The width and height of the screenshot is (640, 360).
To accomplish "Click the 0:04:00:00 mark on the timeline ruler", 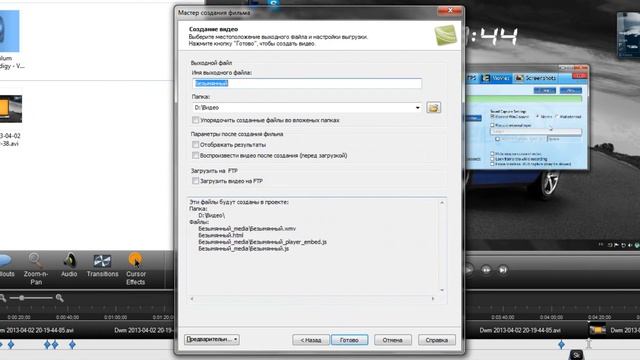I will pos(551,317).
